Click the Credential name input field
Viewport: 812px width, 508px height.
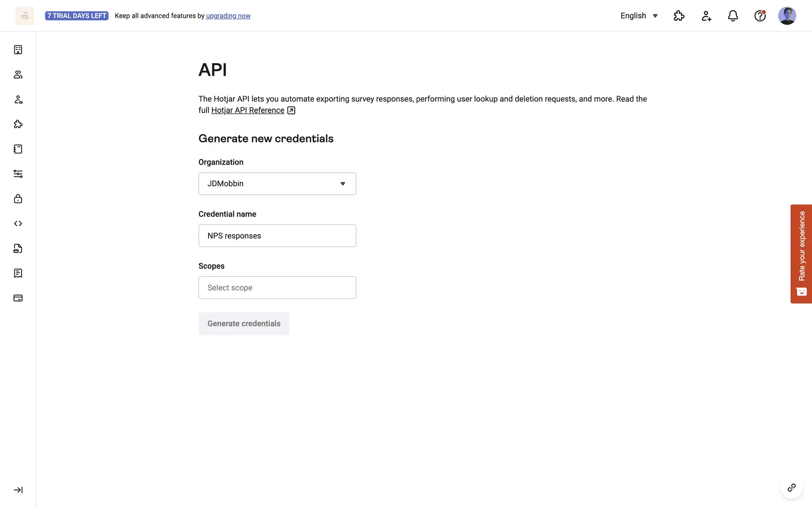point(277,236)
